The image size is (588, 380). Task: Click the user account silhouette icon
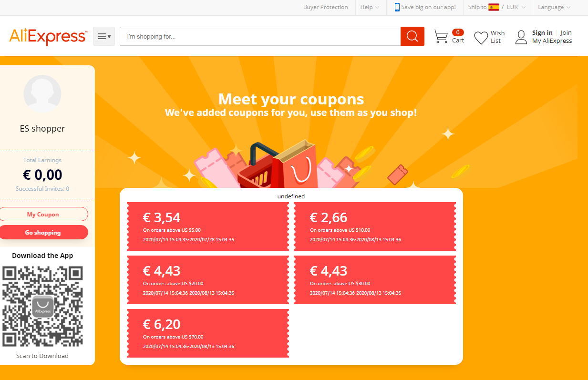point(521,37)
